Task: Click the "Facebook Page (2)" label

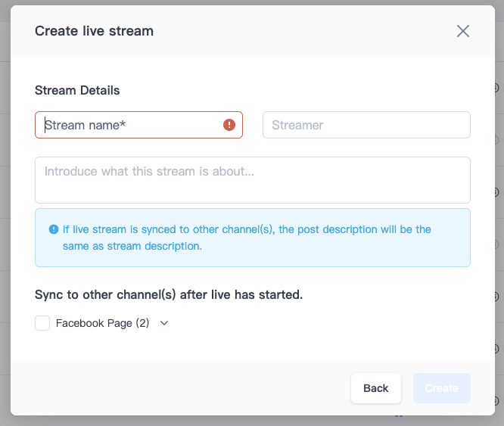Action: pos(102,323)
